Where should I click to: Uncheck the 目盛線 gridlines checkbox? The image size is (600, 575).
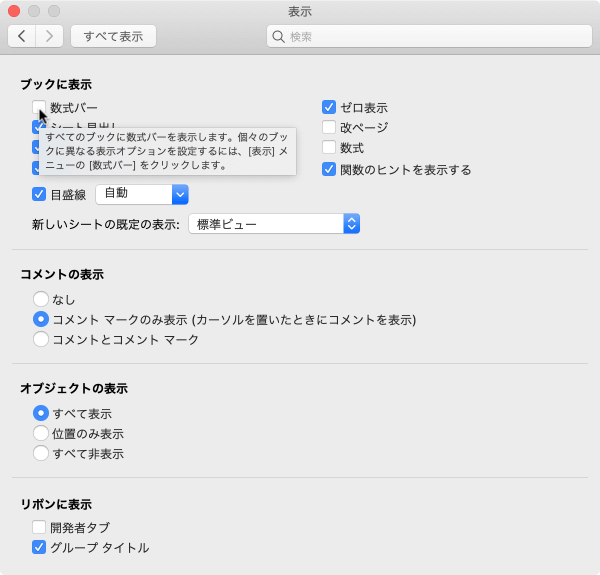(x=39, y=194)
